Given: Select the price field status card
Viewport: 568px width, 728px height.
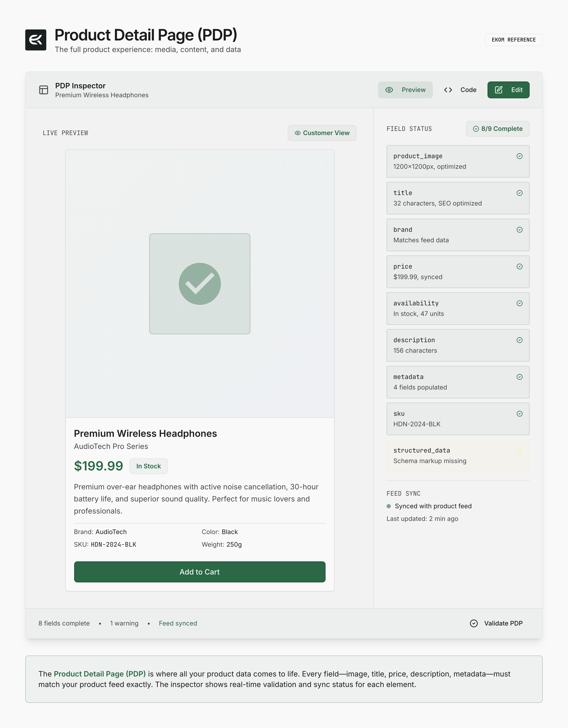Looking at the screenshot, I should [x=458, y=272].
